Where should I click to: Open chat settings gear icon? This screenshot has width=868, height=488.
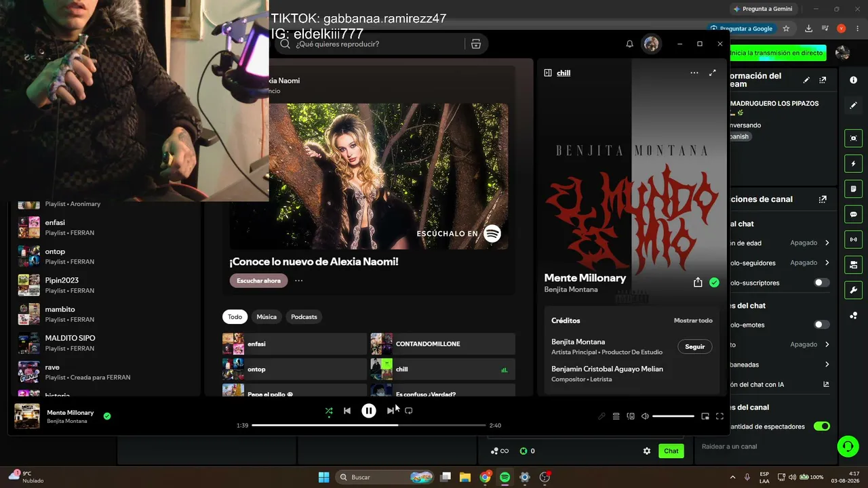pyautogui.click(x=647, y=451)
